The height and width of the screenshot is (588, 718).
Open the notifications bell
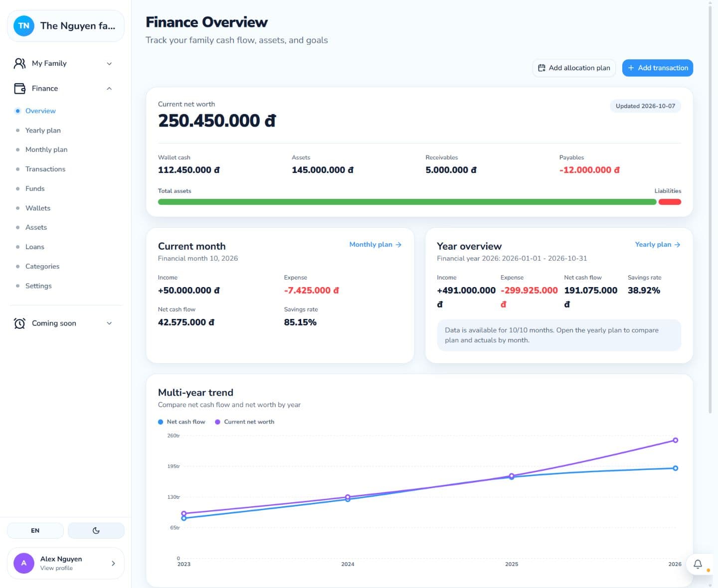tap(698, 564)
